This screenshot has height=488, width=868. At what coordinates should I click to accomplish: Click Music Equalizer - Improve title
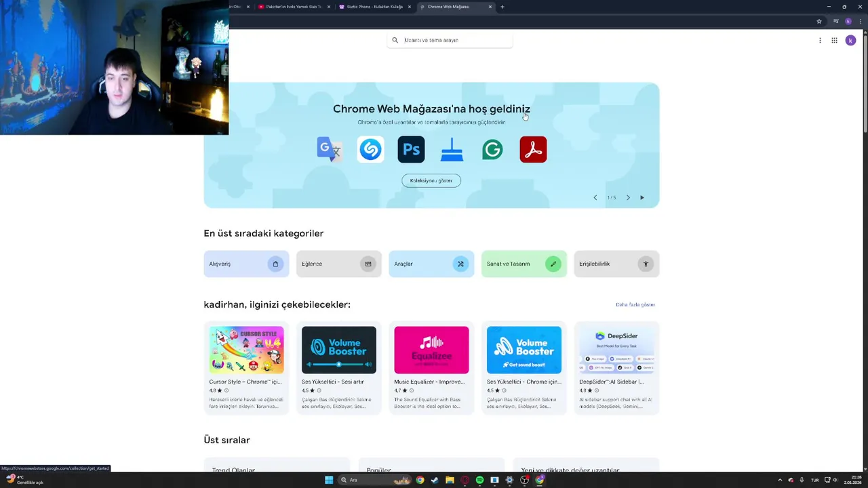[x=429, y=382]
